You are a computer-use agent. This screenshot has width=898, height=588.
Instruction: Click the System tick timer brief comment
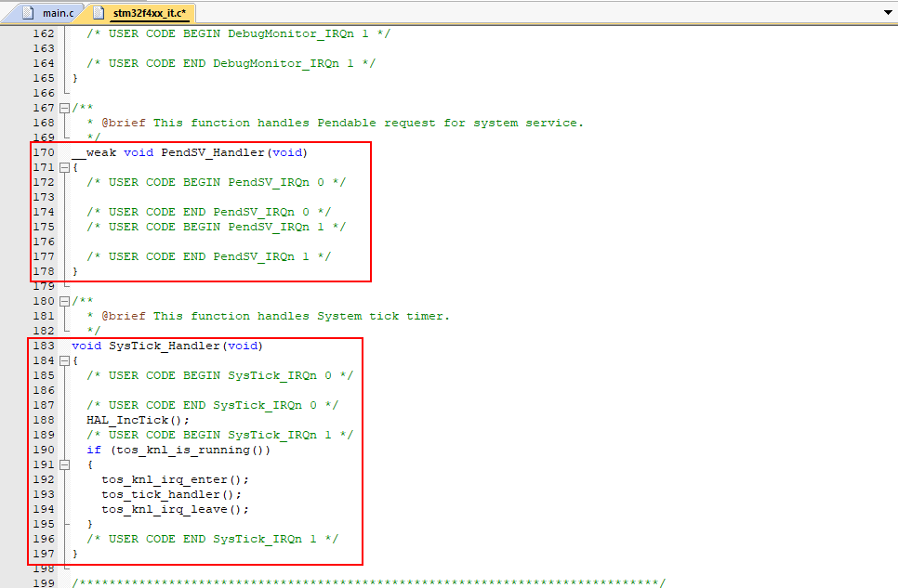268,316
